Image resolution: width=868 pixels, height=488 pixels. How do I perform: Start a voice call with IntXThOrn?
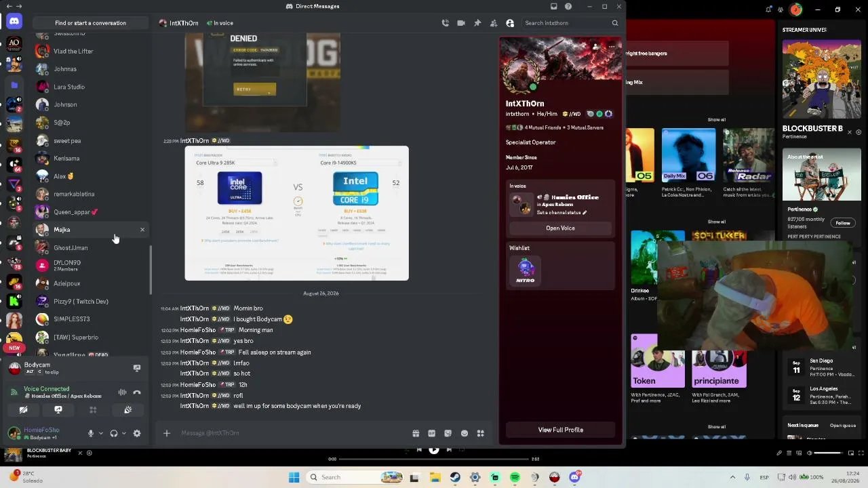click(x=445, y=23)
